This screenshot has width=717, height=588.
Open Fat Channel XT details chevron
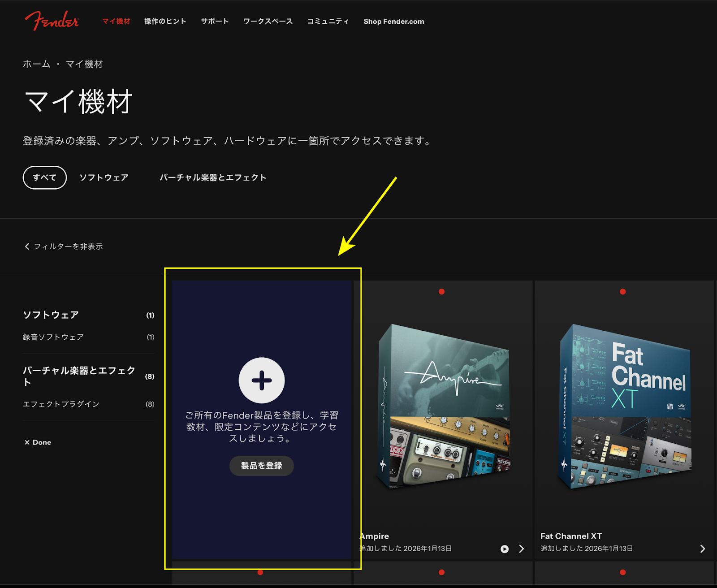point(702,549)
